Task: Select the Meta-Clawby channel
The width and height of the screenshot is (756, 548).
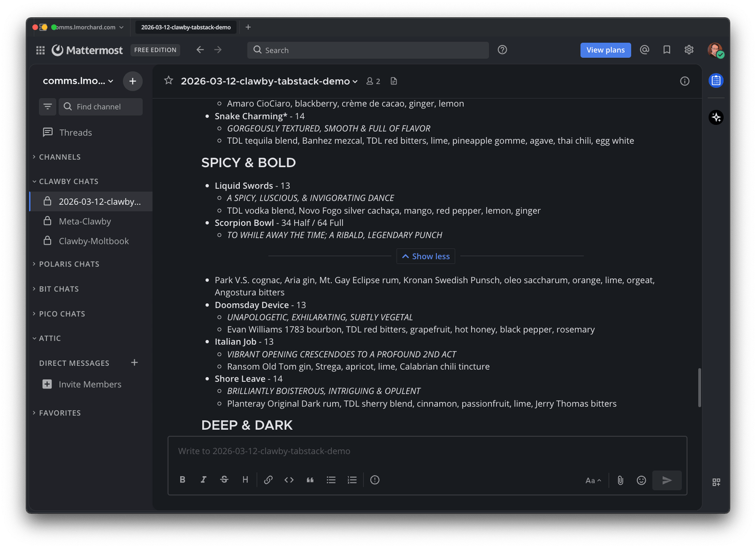Action: click(x=85, y=222)
